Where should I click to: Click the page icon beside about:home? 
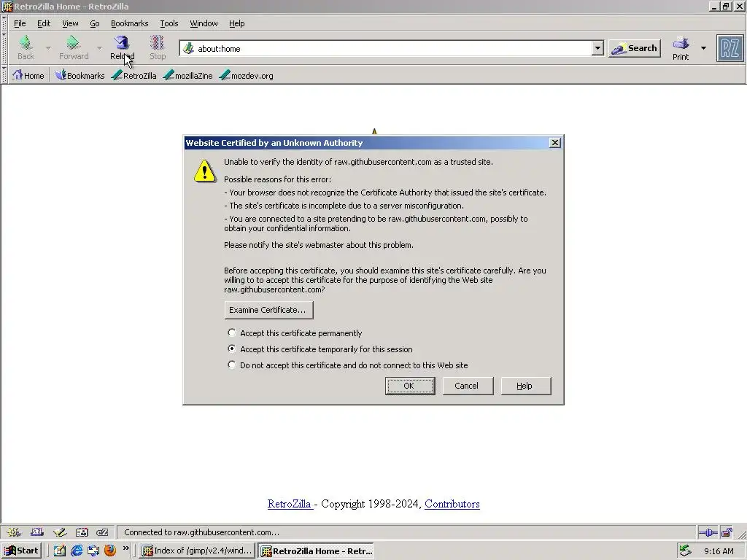(x=189, y=48)
